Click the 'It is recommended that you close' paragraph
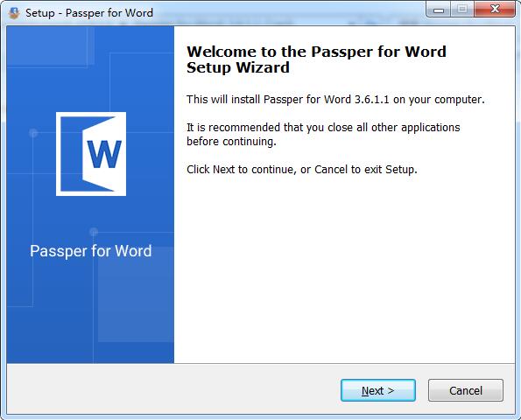Image resolution: width=521 pixels, height=420 pixels. (x=323, y=134)
